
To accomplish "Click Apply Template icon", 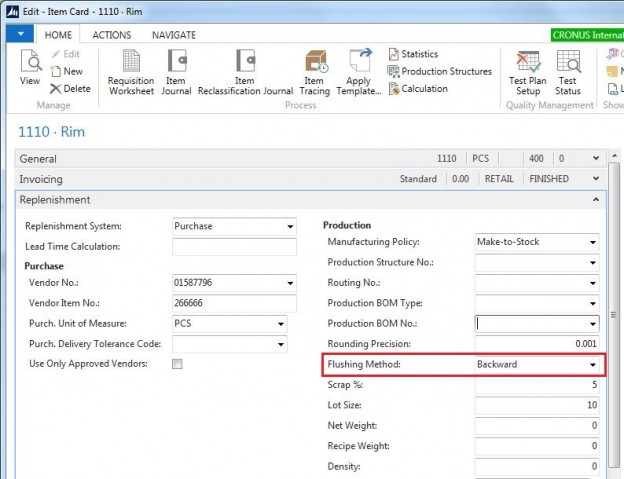I will point(359,60).
